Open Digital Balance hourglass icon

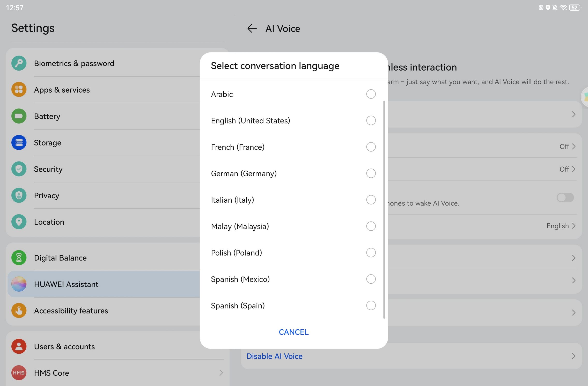(x=19, y=258)
